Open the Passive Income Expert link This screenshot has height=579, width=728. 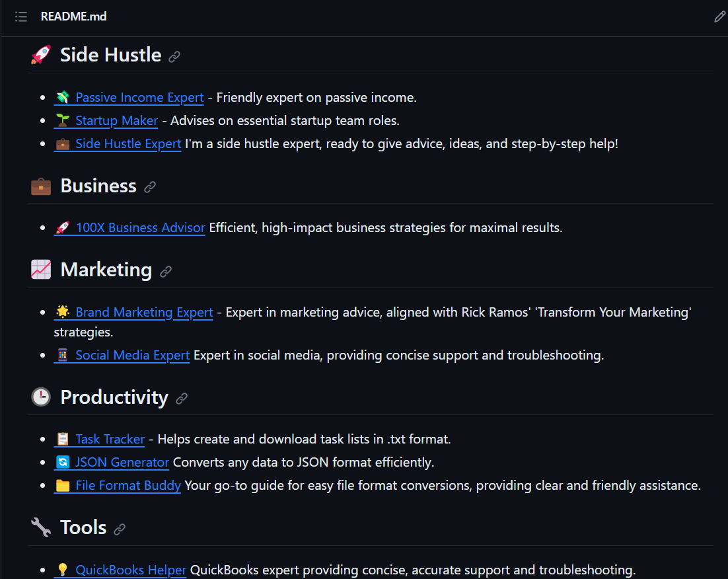click(x=139, y=98)
